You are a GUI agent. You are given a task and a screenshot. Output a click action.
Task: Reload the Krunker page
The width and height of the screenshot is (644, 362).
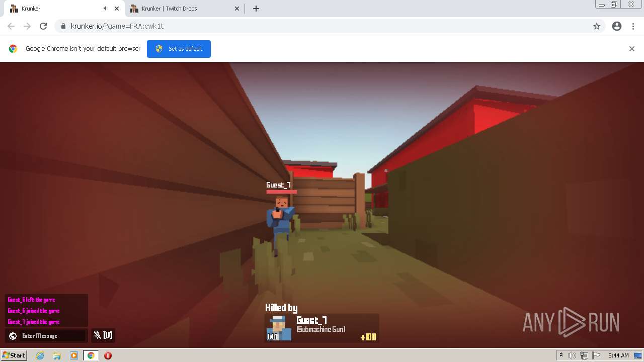(x=43, y=26)
